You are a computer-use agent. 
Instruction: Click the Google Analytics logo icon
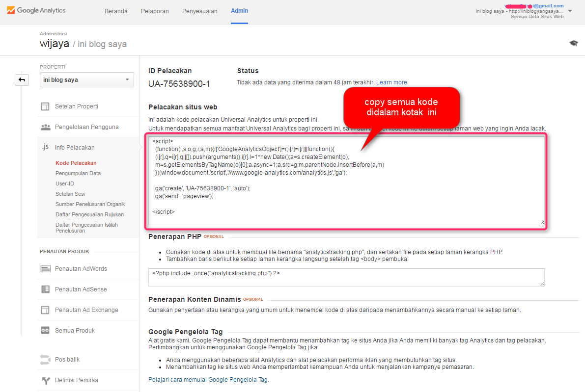[11, 10]
